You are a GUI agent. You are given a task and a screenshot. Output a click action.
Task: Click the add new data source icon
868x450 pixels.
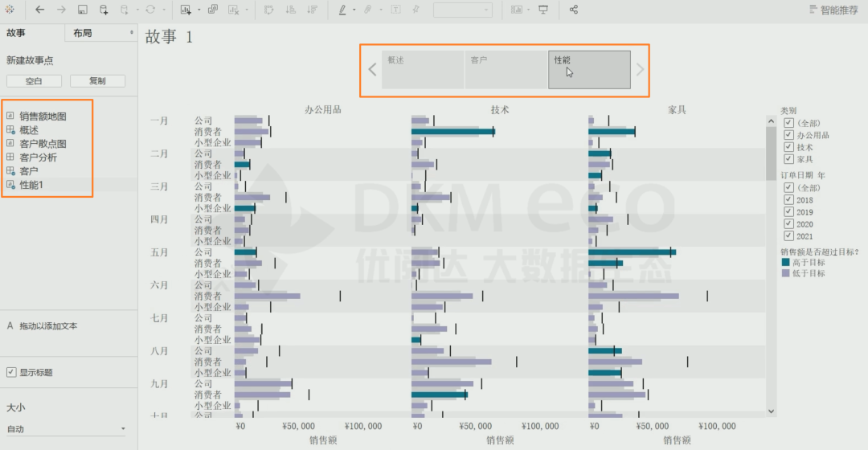(104, 10)
